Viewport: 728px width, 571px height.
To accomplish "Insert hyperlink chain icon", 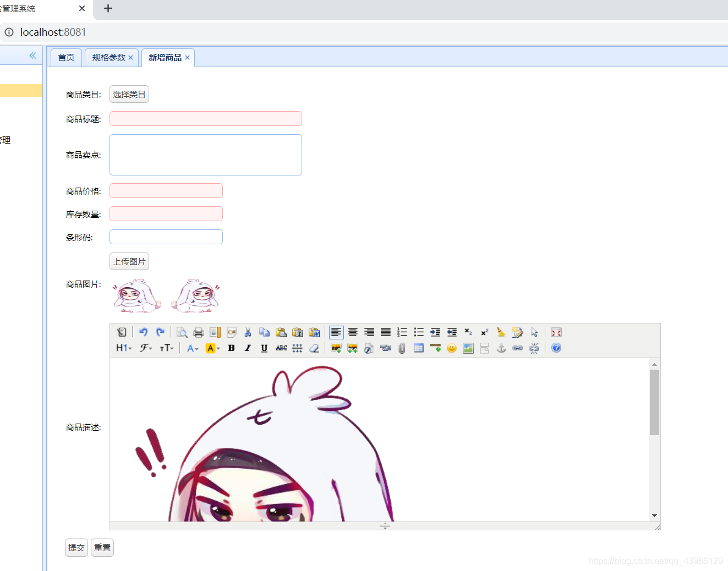I will tap(518, 348).
